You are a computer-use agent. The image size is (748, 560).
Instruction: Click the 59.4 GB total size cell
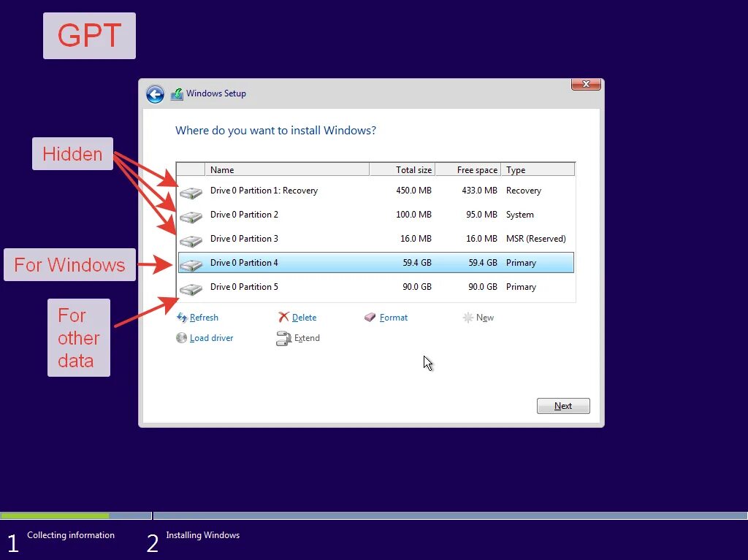pos(417,263)
